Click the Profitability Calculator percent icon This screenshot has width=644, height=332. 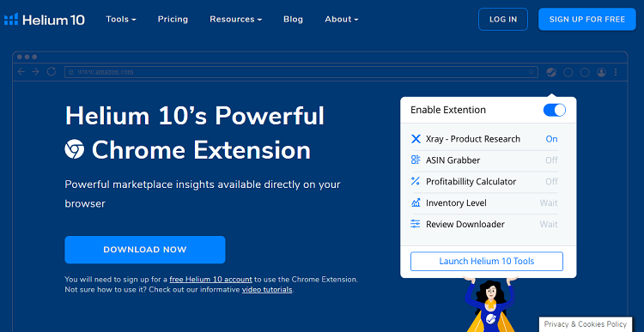[x=416, y=181]
